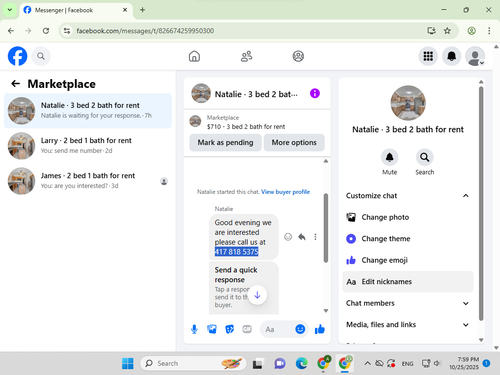Viewport: 500px width, 375px height.
Task: Show hidden system tray icons
Action: 367,363
